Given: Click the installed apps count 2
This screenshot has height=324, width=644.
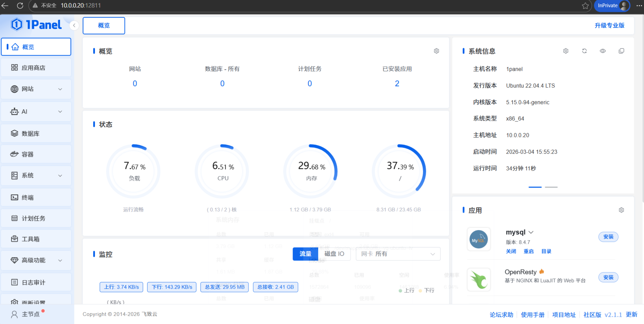Looking at the screenshot, I should click(397, 83).
